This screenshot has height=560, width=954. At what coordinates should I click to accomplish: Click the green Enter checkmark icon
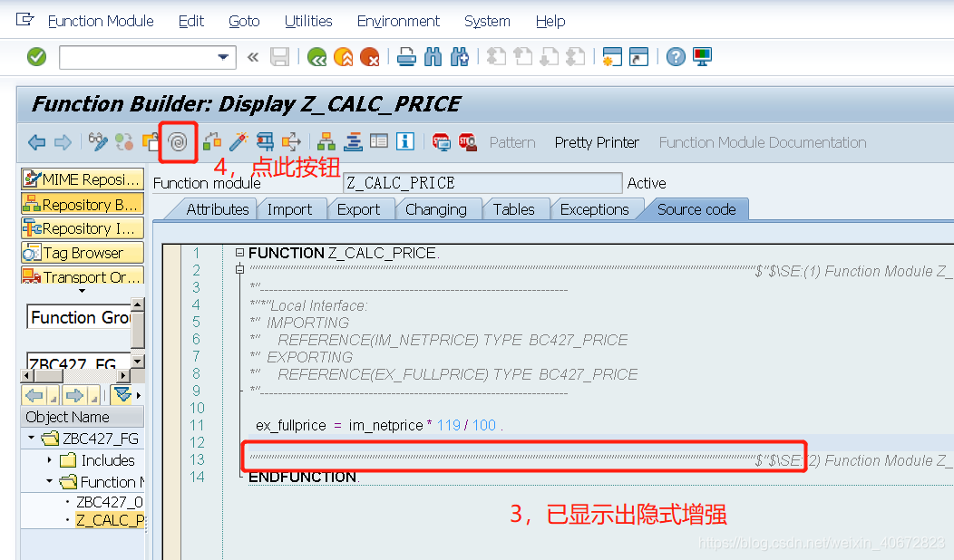pyautogui.click(x=36, y=57)
